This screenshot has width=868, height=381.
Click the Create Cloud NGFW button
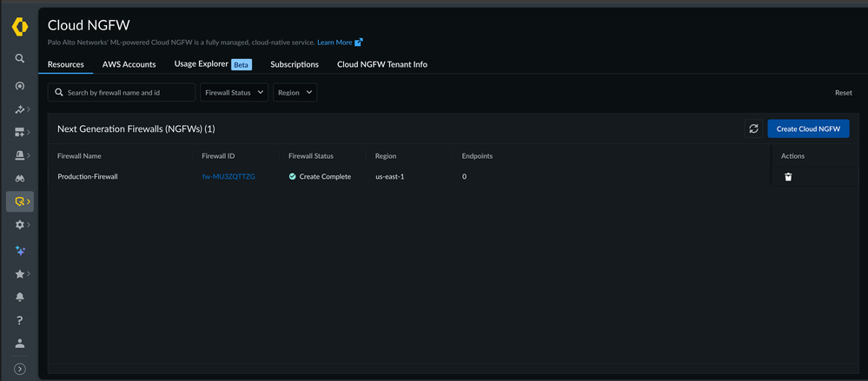pyautogui.click(x=808, y=128)
